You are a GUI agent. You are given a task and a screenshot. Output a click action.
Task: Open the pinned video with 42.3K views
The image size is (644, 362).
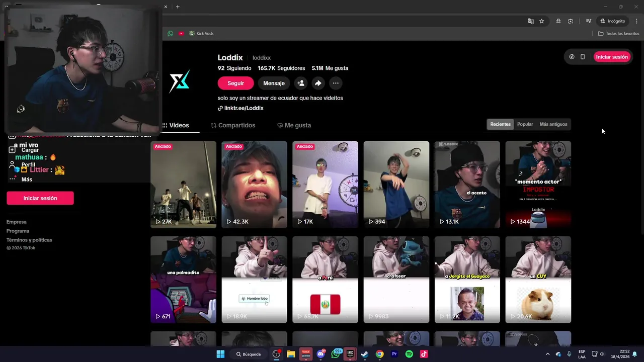click(x=254, y=185)
